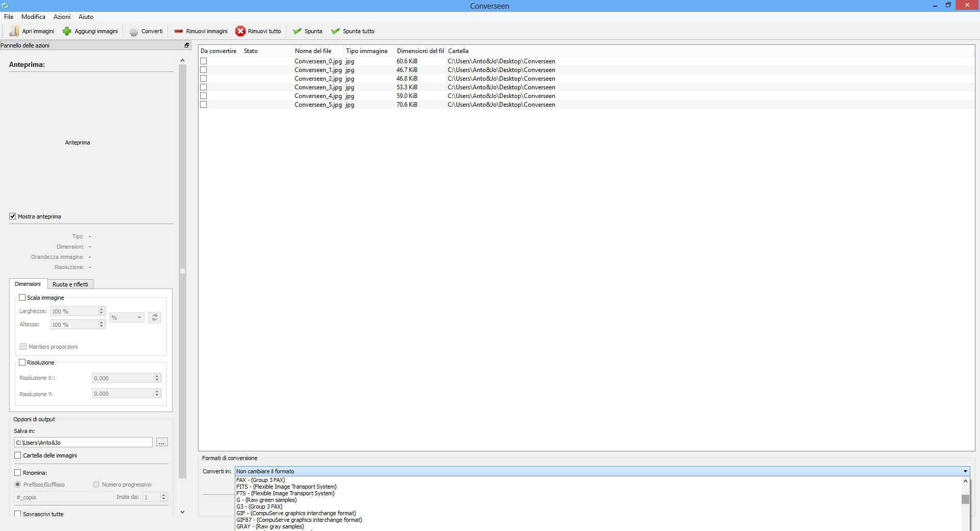Open the Converti in format dropdown
Viewport: 980px width, 531px height.
click(x=602, y=471)
